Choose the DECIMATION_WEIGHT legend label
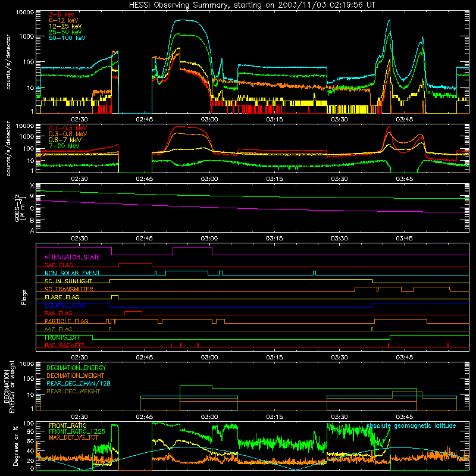 point(76,375)
